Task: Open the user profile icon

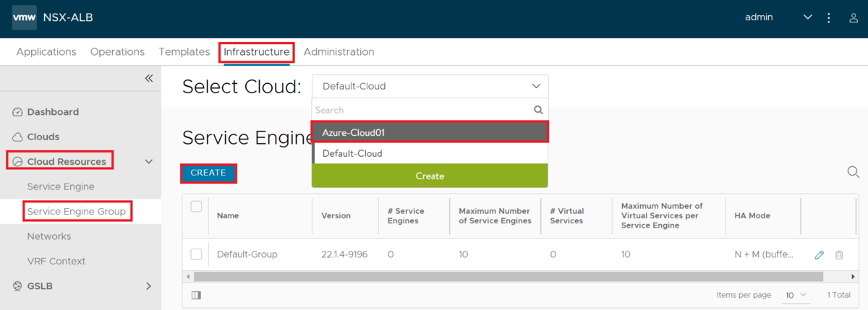Action: click(x=854, y=17)
